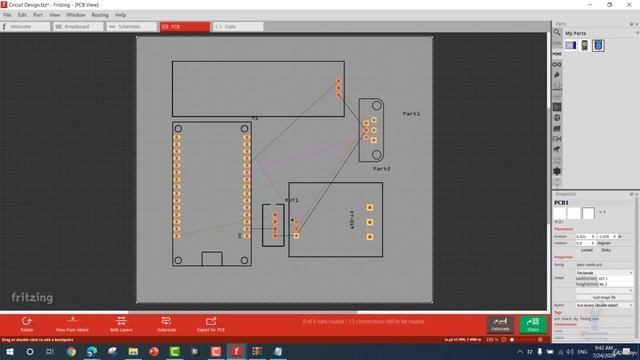The height and width of the screenshot is (360, 640).
Task: Switch to the Breadboard tab
Action: click(x=78, y=27)
